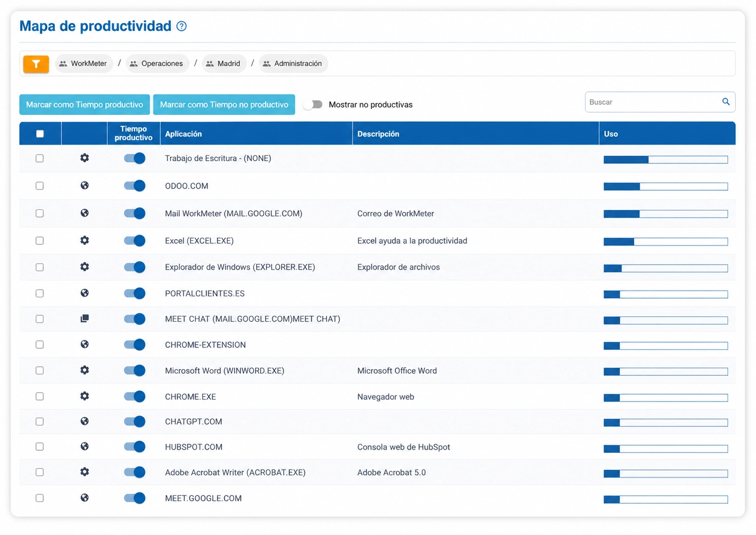Select the Administración breadcrumb chip
This screenshot has height=535, width=756.
click(x=294, y=63)
